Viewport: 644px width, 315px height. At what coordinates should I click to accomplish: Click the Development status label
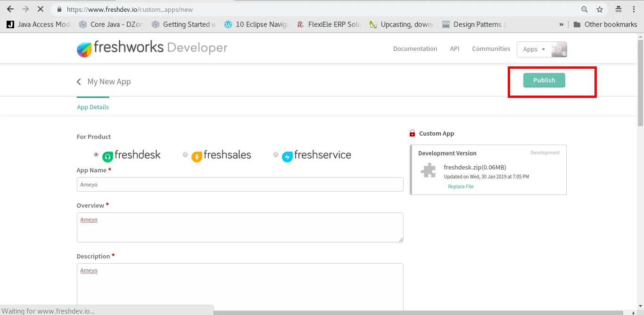(545, 153)
